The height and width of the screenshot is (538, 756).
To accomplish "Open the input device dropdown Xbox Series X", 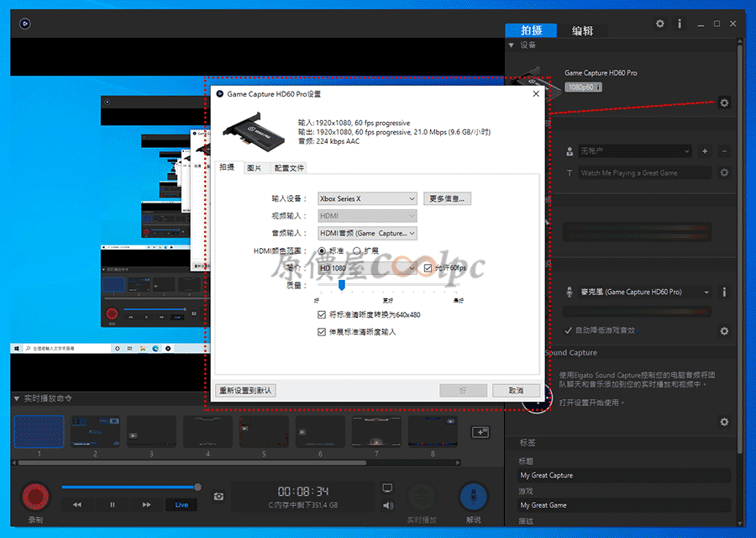I will (367, 198).
